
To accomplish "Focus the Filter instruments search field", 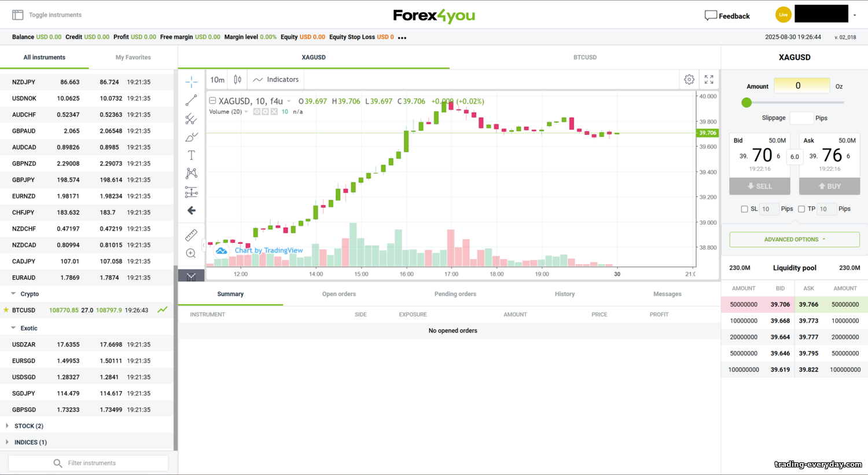I will (91, 463).
